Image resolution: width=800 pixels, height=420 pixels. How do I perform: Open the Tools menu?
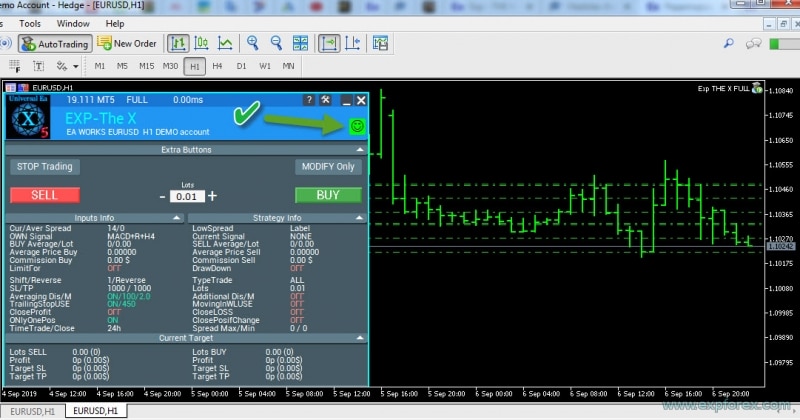pos(30,22)
